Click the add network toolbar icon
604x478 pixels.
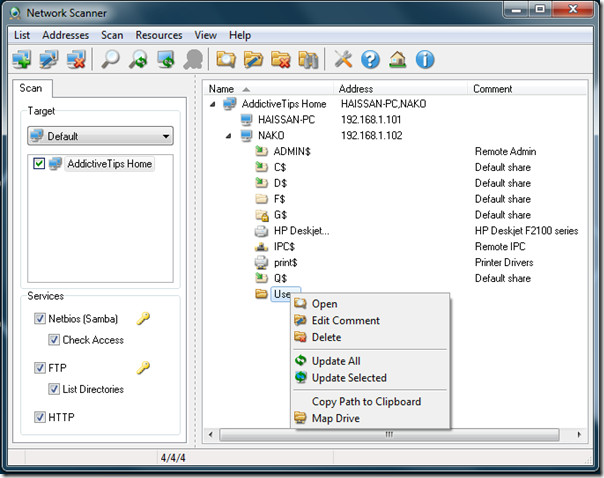[22, 60]
